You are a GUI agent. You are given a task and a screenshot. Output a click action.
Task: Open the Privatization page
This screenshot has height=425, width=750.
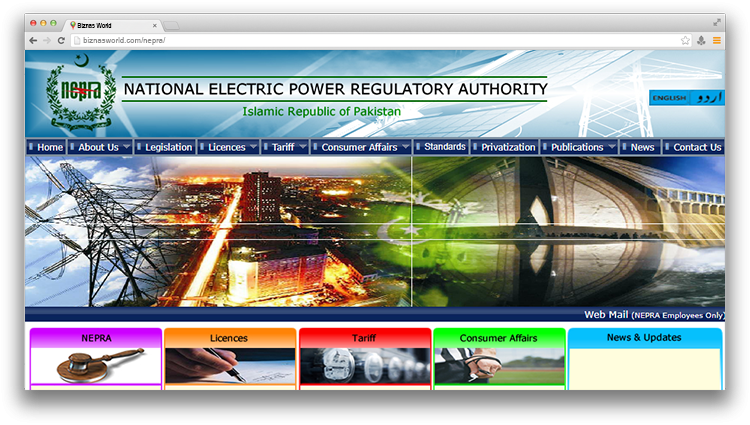point(505,147)
